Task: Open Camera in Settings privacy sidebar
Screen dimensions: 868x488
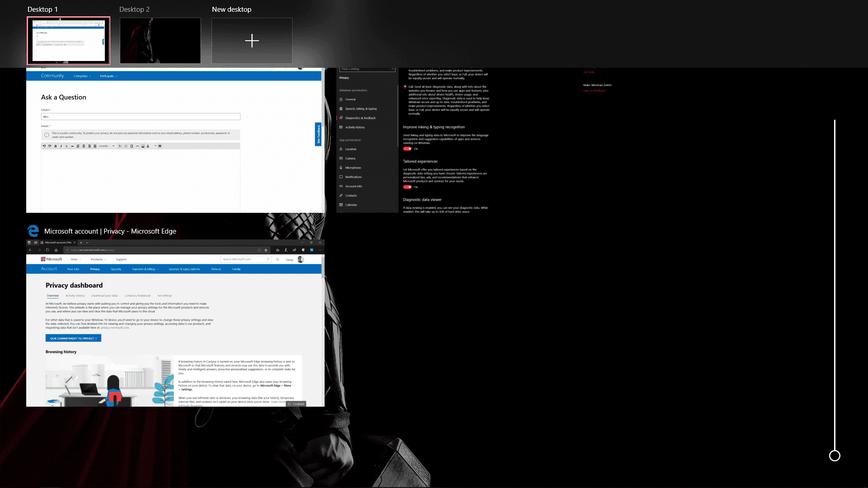Action: (350, 159)
